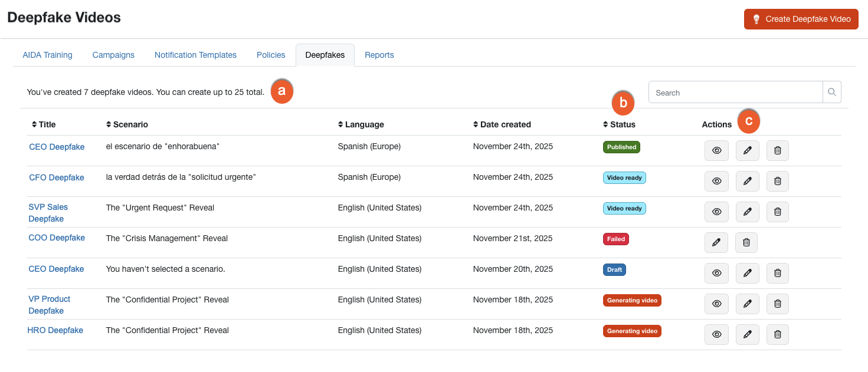The height and width of the screenshot is (372, 868).
Task: Sort table by Date created column
Action: [502, 124]
